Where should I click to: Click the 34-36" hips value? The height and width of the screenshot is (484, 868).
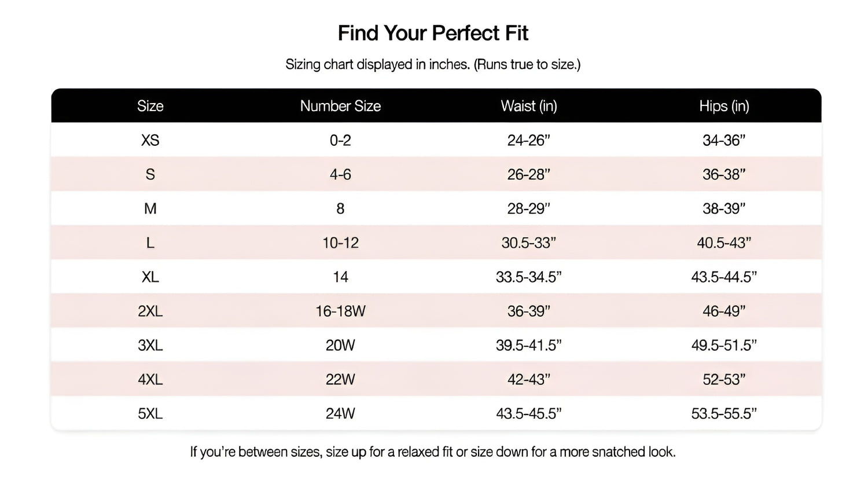click(723, 140)
